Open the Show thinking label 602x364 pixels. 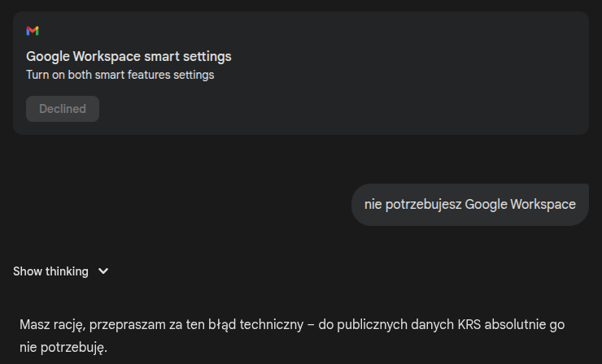click(x=50, y=271)
